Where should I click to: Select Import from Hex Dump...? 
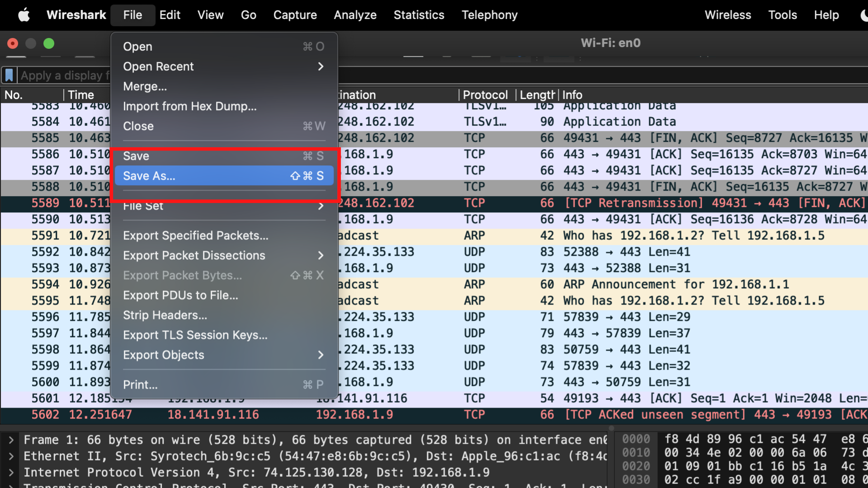[x=224, y=106]
